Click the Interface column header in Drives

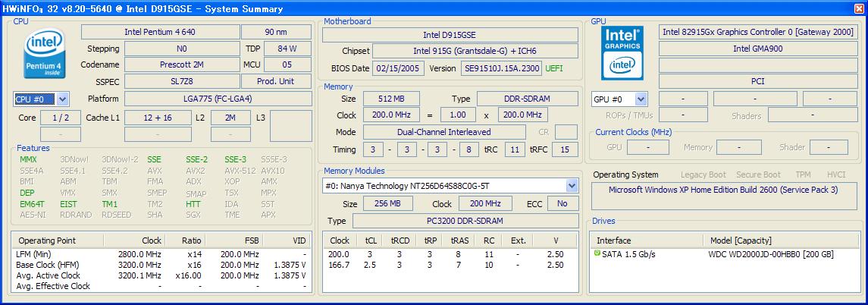pos(647,241)
